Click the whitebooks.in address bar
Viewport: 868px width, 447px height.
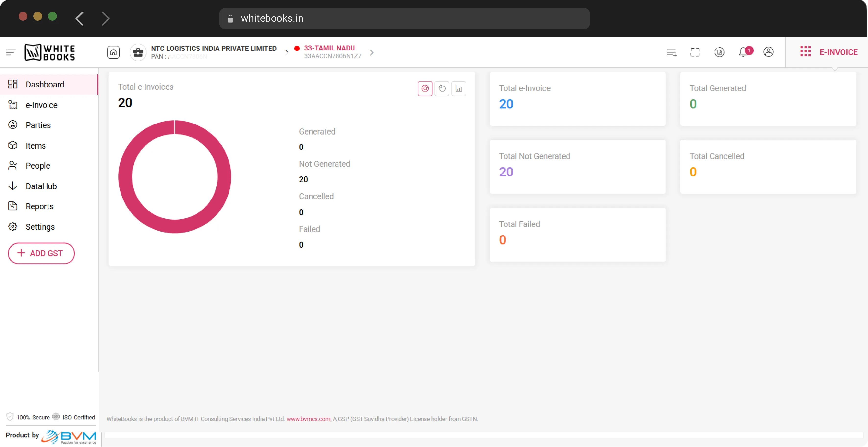404,19
